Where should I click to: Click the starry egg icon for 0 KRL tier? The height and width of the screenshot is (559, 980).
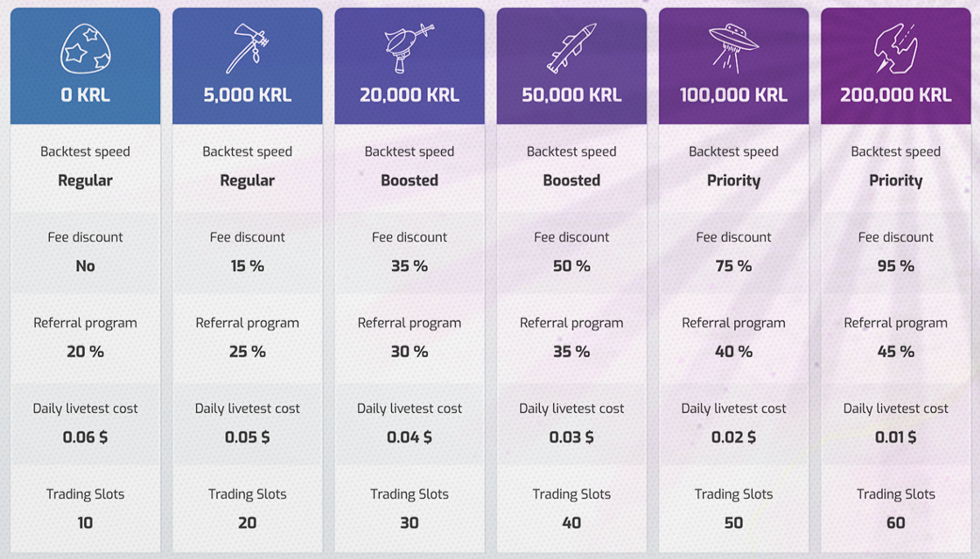[x=85, y=48]
